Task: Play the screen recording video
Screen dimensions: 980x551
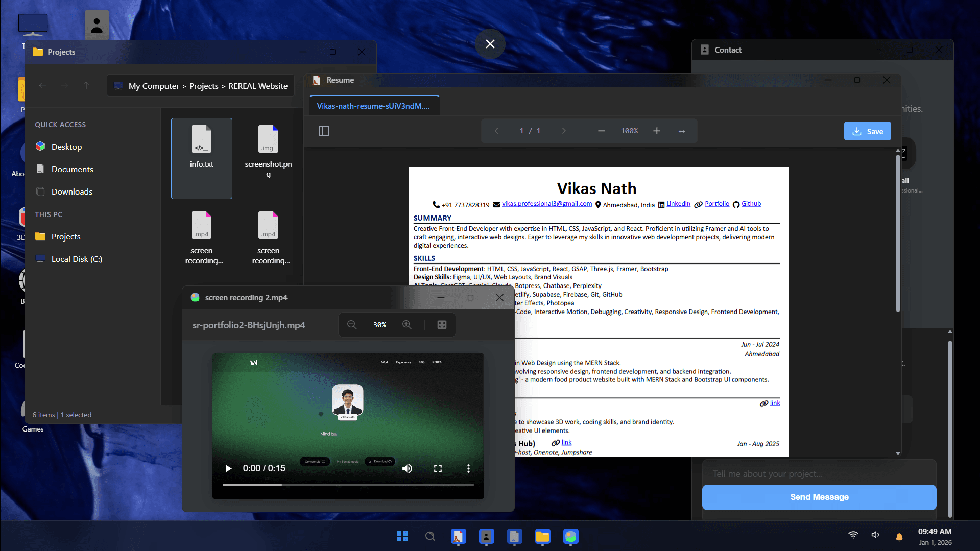Action: 228,468
